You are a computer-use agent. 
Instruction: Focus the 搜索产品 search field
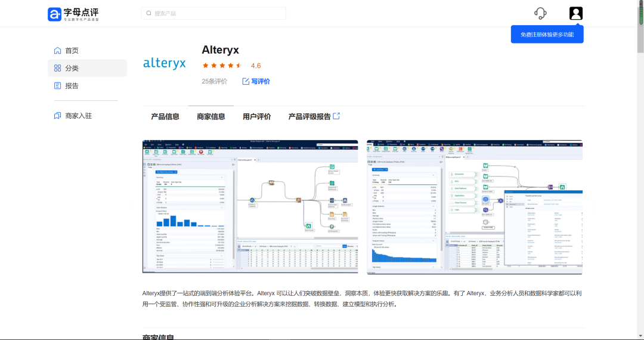213,14
